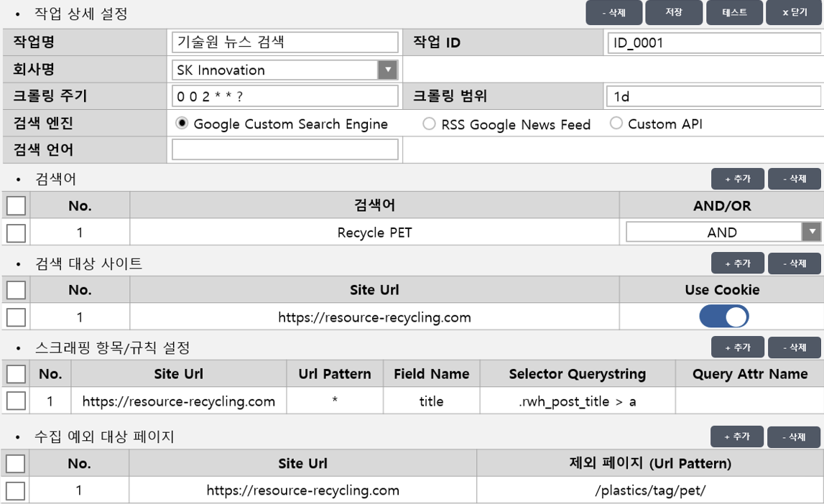This screenshot has height=504, width=824.
Task: Delete a 검색어 row with 삭제
Action: pyautogui.click(x=794, y=179)
